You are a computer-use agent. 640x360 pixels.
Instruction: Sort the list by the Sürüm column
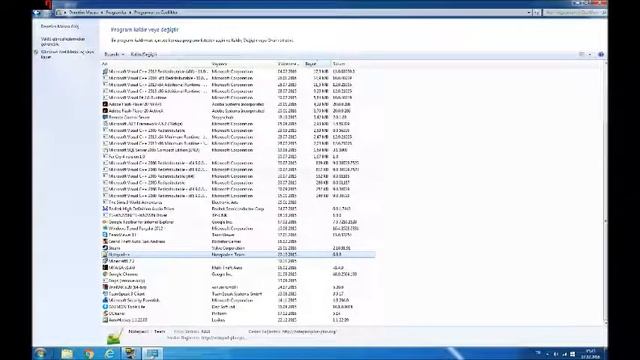click(338, 64)
